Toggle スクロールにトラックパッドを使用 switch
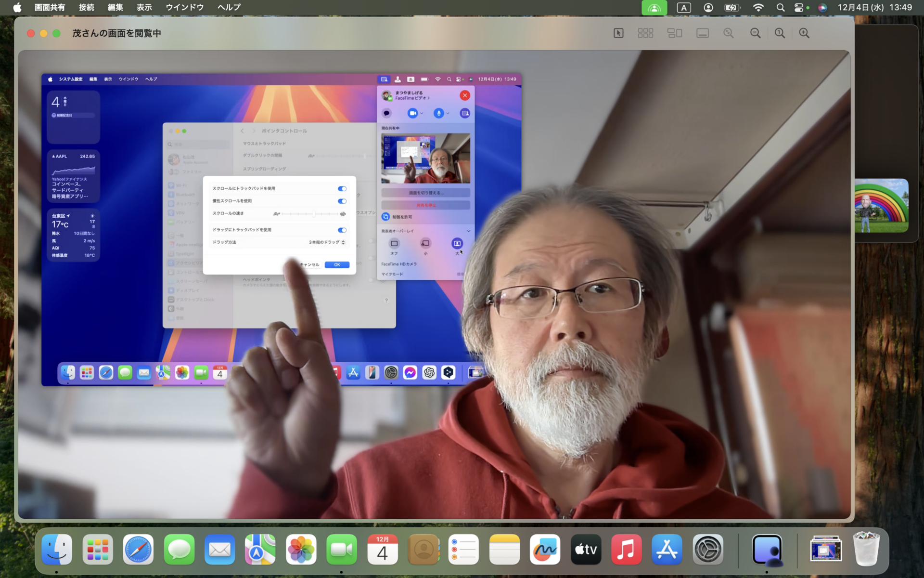Image resolution: width=924 pixels, height=578 pixels. click(x=343, y=188)
